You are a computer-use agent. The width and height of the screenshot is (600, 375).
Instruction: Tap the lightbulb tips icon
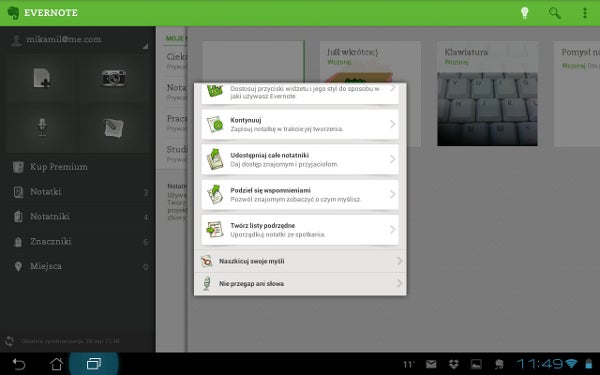[x=525, y=13]
